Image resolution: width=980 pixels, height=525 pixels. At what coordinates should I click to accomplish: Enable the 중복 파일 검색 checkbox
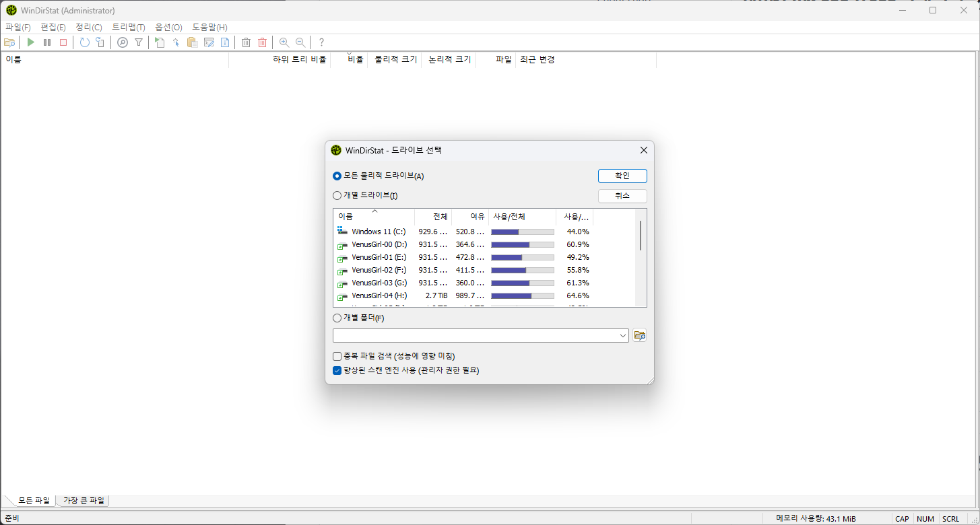point(337,356)
